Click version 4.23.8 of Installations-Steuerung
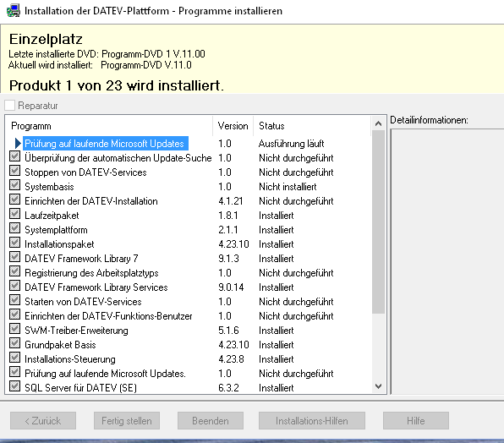 231,359
